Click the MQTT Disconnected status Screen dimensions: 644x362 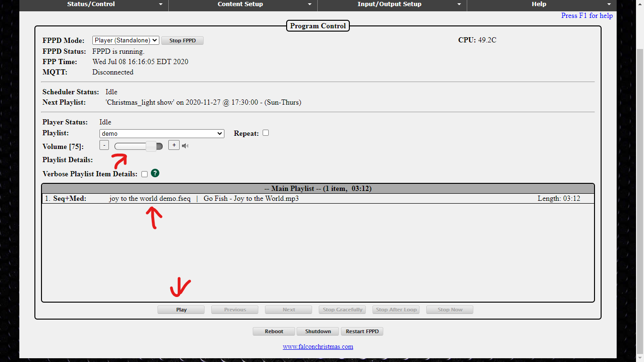[113, 72]
